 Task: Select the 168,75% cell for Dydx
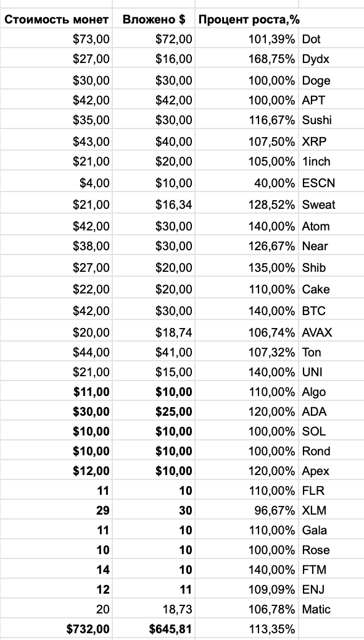[x=247, y=59]
